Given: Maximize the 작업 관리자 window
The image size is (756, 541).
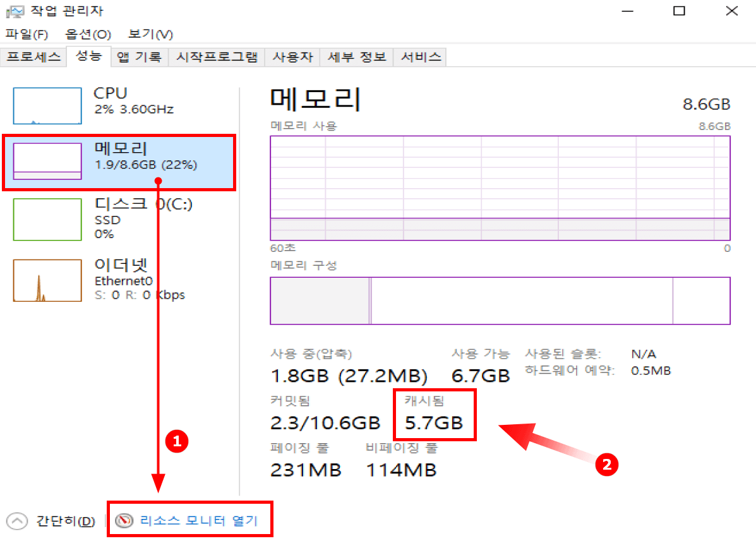Looking at the screenshot, I should coord(679,11).
